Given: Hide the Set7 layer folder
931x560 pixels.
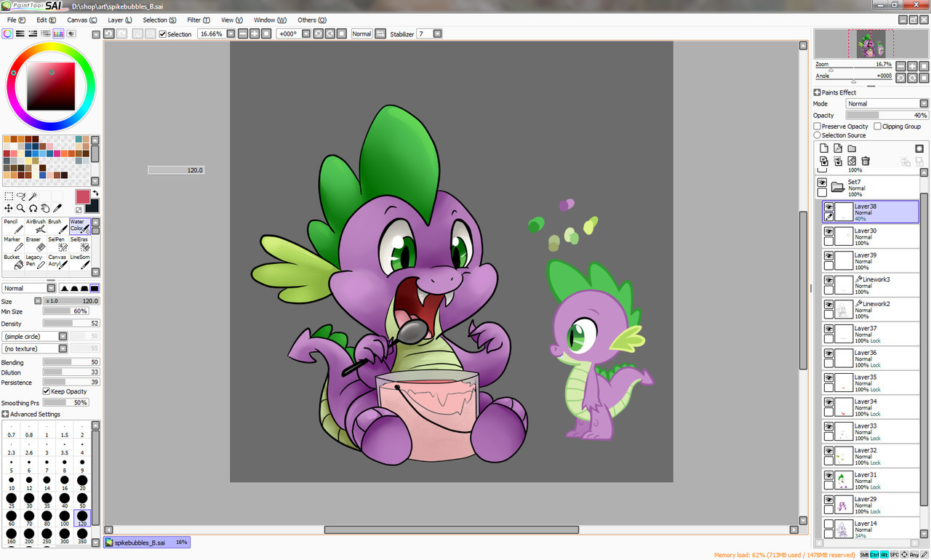Looking at the screenshot, I should (x=822, y=183).
